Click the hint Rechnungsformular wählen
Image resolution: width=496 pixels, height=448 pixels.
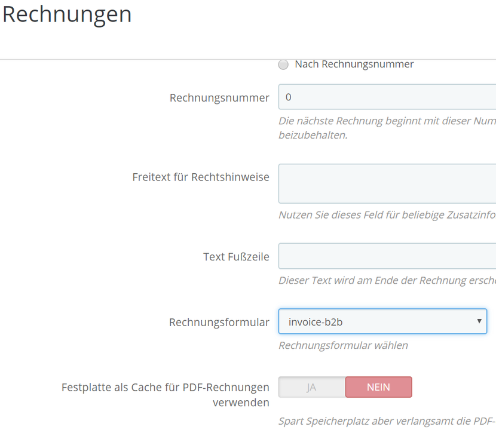point(343,345)
